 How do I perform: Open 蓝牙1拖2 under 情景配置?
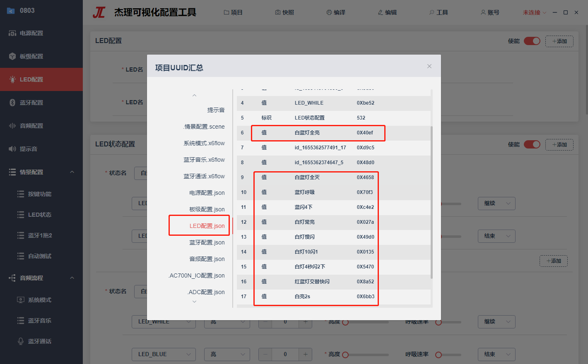pos(41,235)
